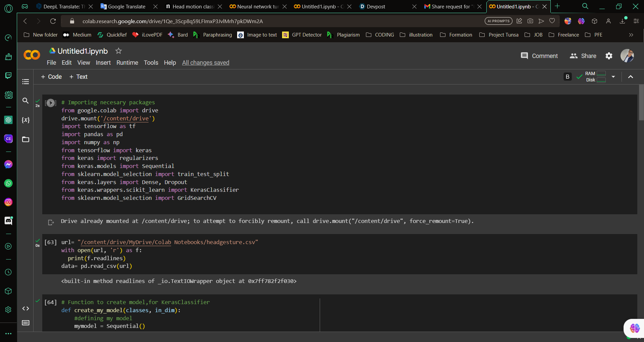
Task: Open the table of contents panel
Action: 25,82
